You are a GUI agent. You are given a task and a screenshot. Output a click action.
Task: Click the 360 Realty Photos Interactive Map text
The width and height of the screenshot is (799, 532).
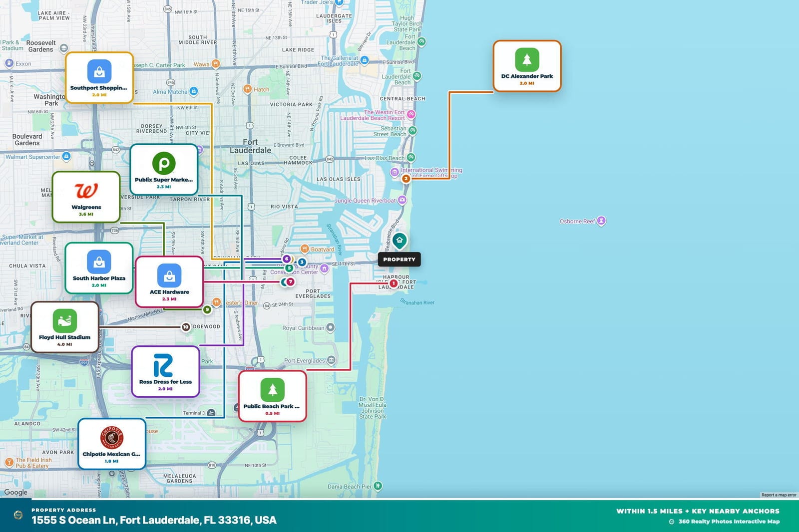coord(729,522)
